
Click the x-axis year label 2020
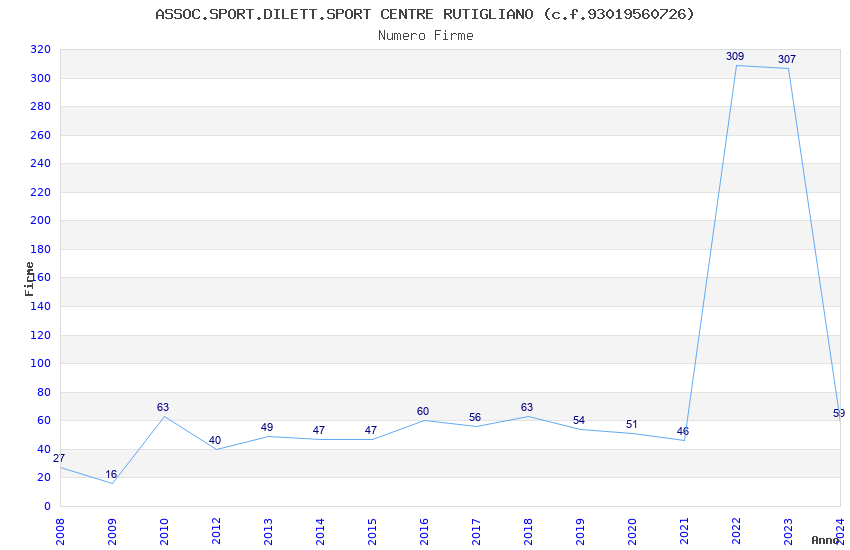pyautogui.click(x=633, y=531)
